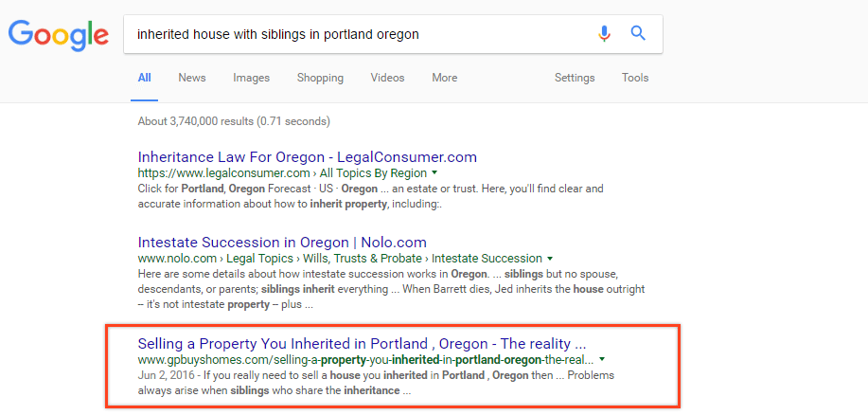Open Selling a Property You Inherited result
This screenshot has height=415, width=868.
pos(362,343)
